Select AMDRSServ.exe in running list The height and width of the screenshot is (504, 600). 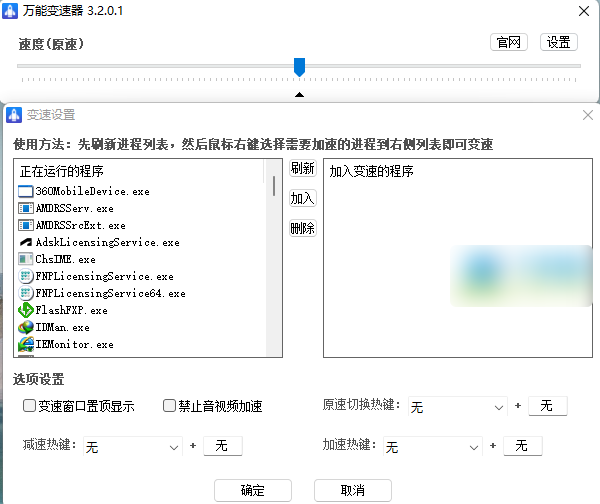tap(75, 209)
